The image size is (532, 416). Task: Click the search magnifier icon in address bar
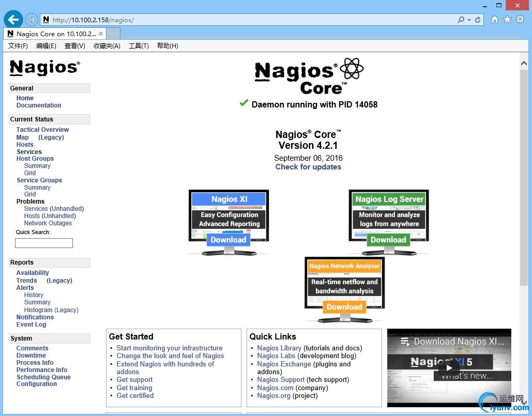click(x=461, y=20)
